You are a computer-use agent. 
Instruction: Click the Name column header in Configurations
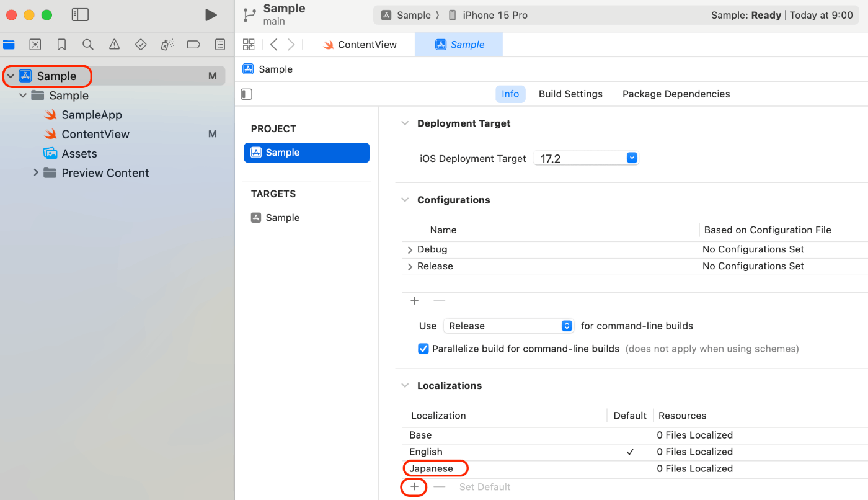pos(443,230)
